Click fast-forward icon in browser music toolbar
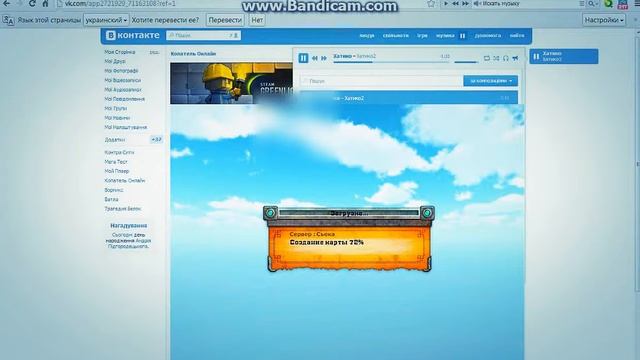This screenshot has width=640, height=360. coord(465,4)
